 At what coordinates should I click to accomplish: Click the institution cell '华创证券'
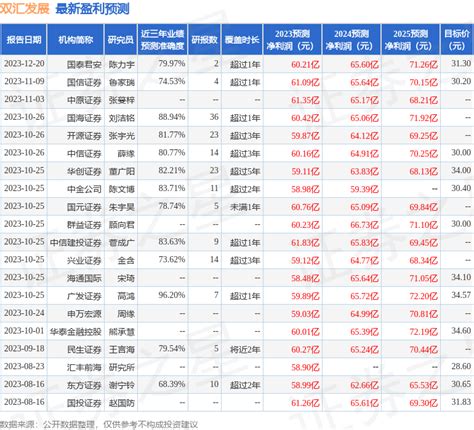84,171
